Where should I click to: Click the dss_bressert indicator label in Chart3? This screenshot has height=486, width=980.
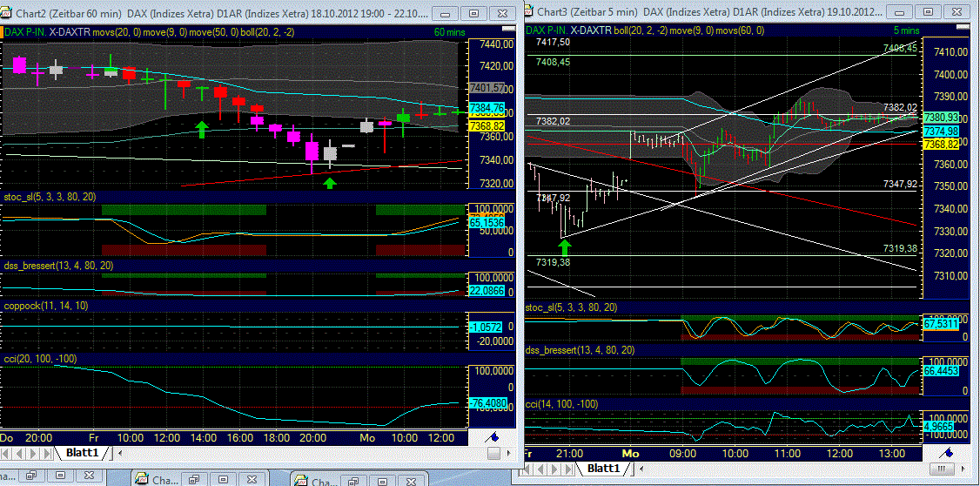point(580,350)
